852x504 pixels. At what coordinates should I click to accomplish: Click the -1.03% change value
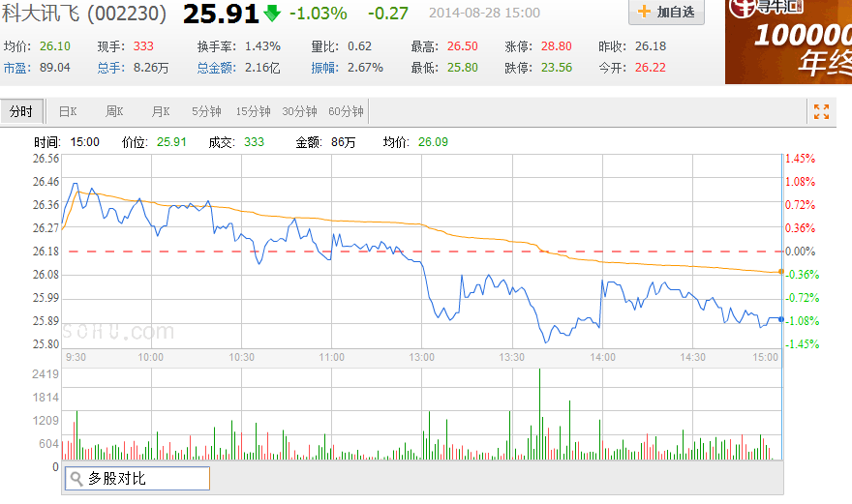pos(318,13)
